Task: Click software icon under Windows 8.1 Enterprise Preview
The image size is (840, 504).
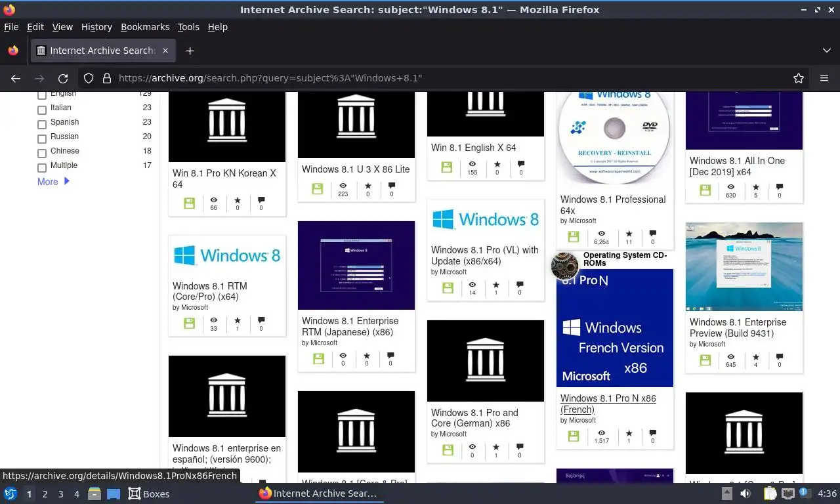Action: pyautogui.click(x=705, y=360)
